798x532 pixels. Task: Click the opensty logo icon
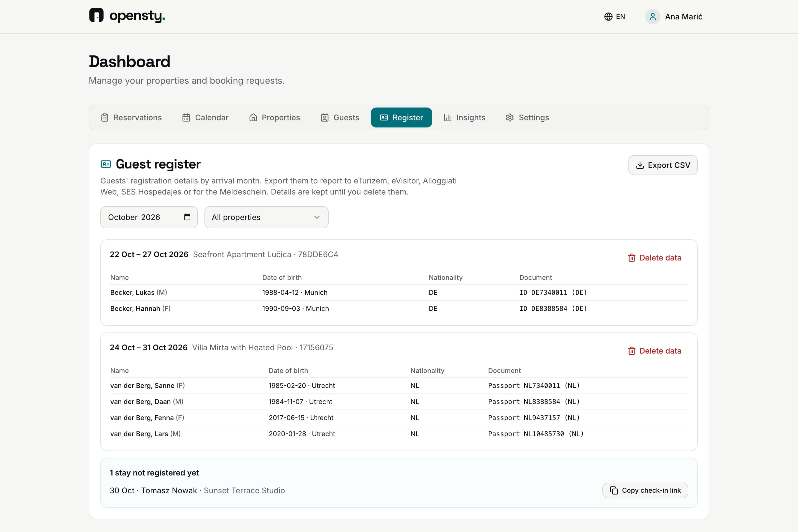click(96, 16)
